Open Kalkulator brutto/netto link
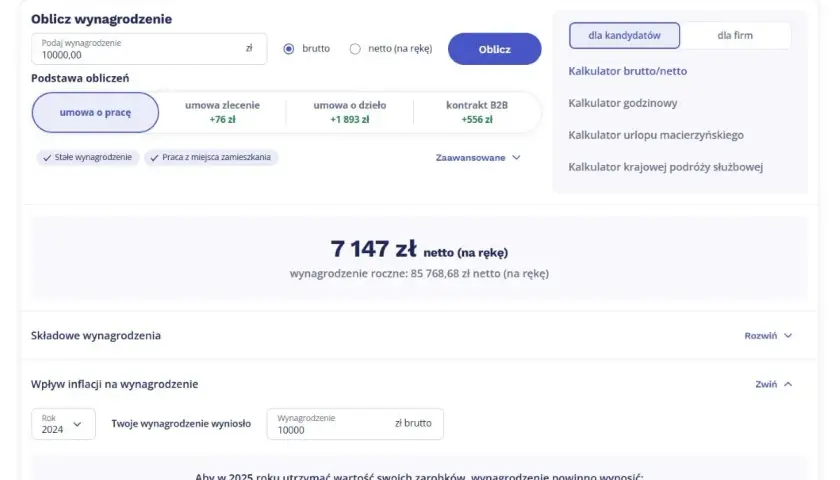Image resolution: width=840 pixels, height=480 pixels. pos(628,71)
